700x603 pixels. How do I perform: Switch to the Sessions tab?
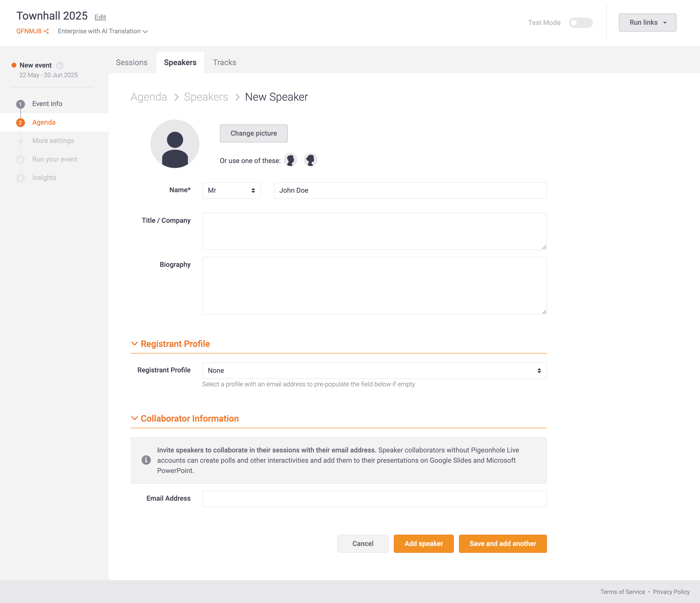(132, 62)
